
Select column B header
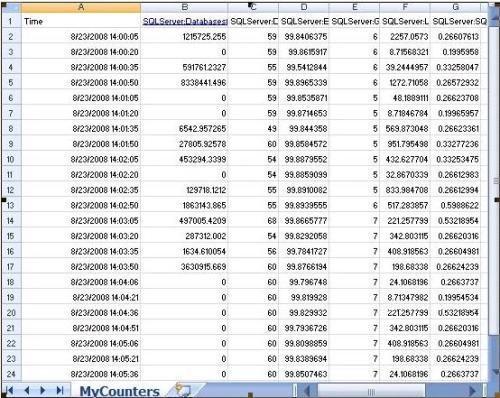tap(185, 8)
